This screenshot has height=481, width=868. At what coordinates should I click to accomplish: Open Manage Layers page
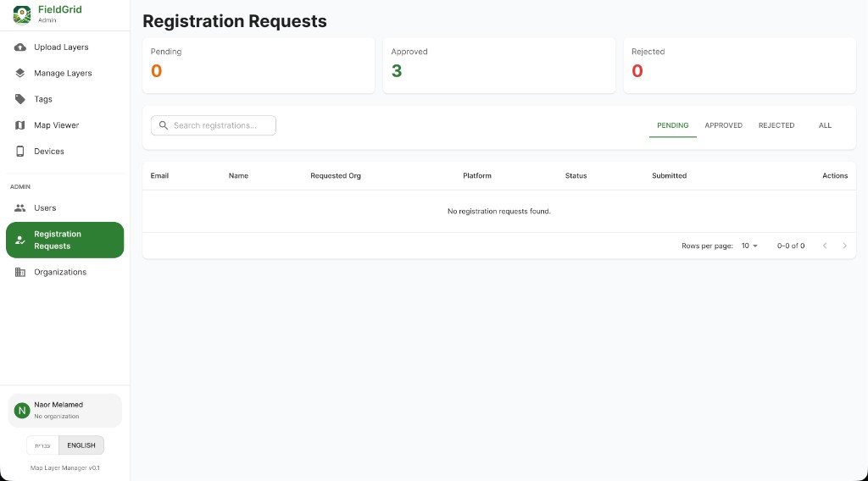64,73
